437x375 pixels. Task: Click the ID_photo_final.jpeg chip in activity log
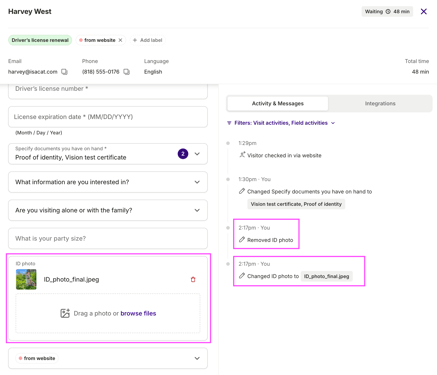327,276
